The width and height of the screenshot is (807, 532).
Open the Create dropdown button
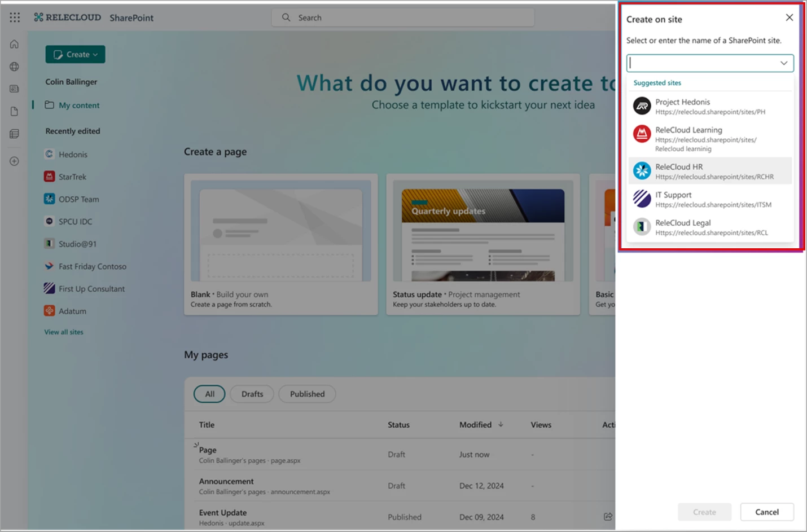75,54
